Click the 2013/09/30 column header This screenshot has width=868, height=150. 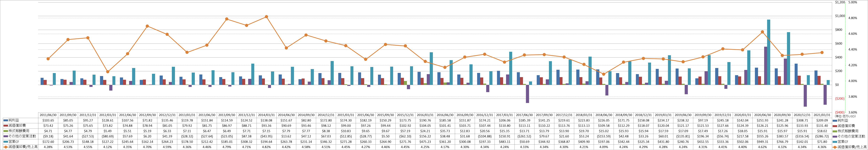227,115
